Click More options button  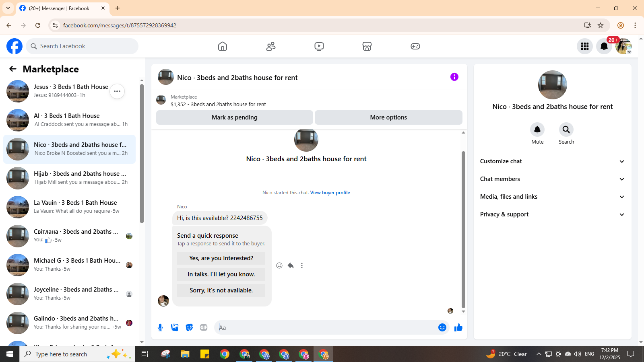pyautogui.click(x=388, y=117)
